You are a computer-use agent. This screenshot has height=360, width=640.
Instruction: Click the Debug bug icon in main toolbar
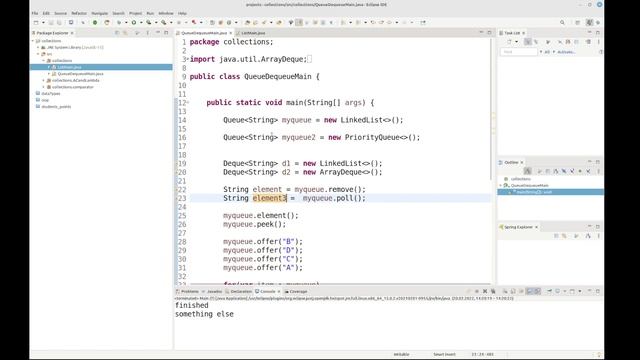pos(119,22)
